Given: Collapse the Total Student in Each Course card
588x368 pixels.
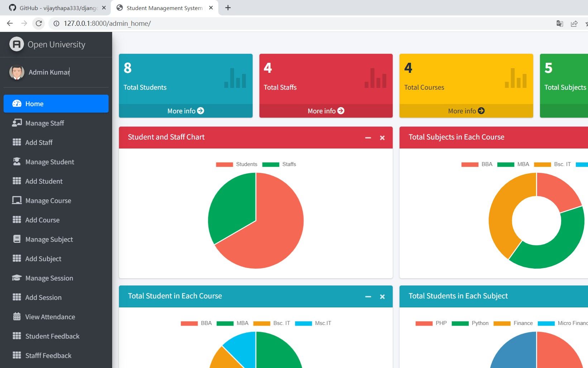Looking at the screenshot, I should (x=368, y=297).
